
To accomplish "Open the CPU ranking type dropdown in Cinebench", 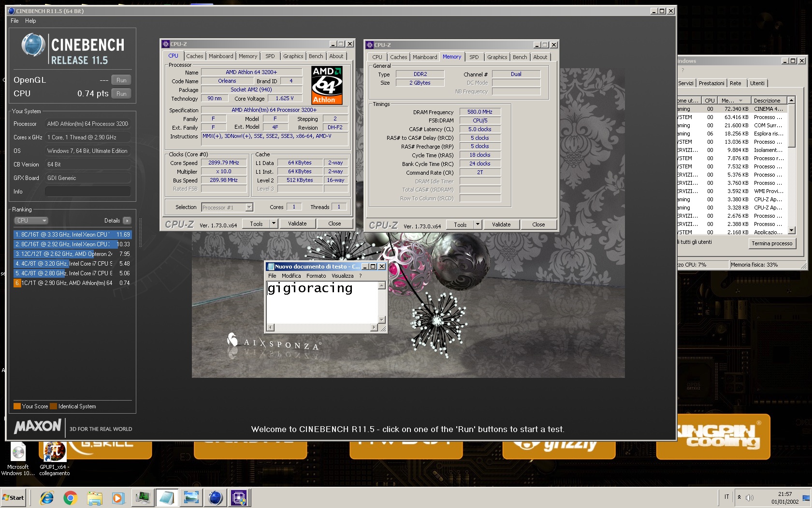I will click(x=31, y=221).
